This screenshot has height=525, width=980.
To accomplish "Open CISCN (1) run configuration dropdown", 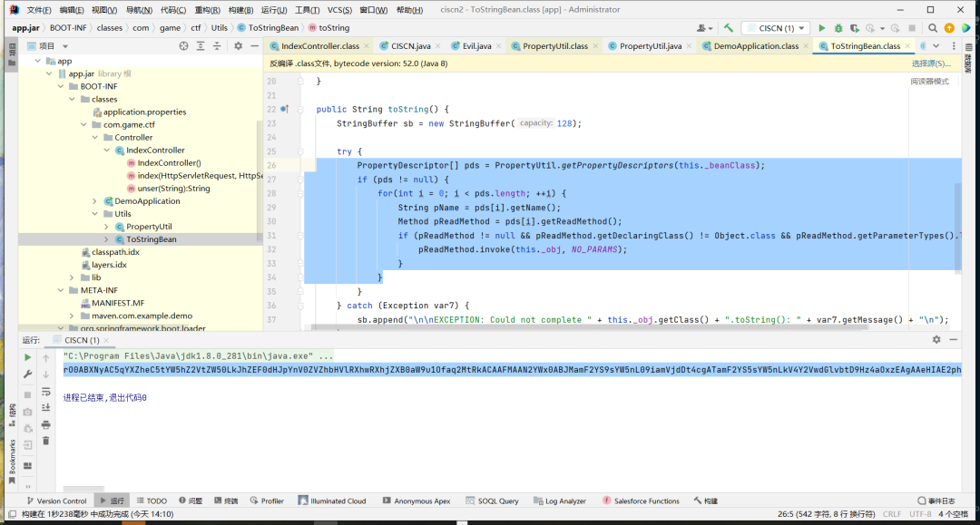I will (776, 28).
